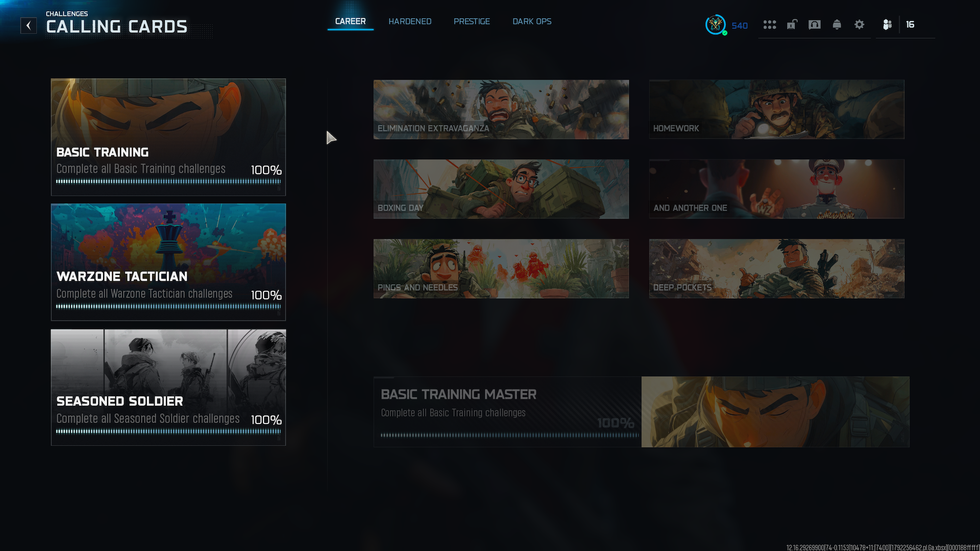Select the Deep Pockets calling card

777,268
